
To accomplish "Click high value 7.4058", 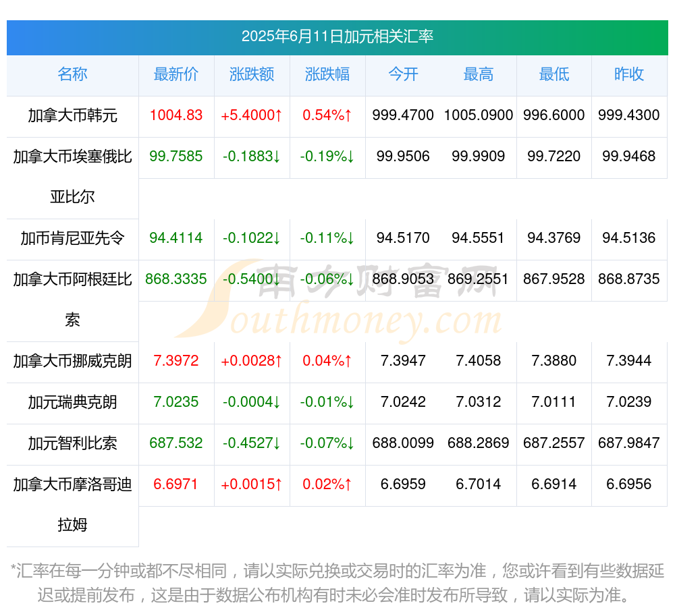I will point(479,361).
